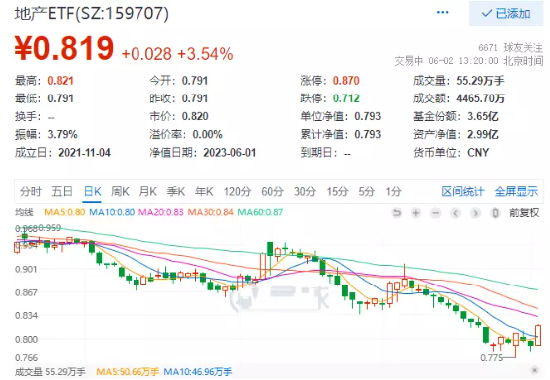This screenshot has width=550, height=380.
Task: Click the 已添加 watchlist button
Action: click(506, 14)
